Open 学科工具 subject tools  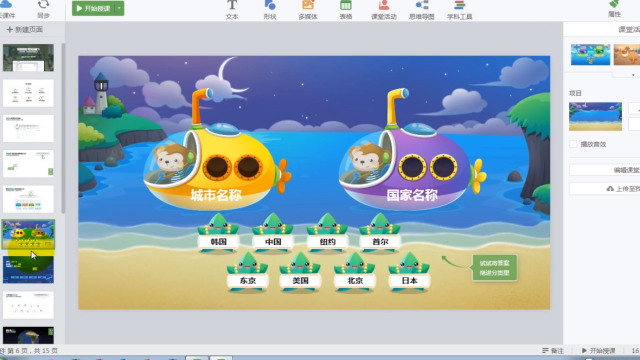pyautogui.click(x=460, y=10)
